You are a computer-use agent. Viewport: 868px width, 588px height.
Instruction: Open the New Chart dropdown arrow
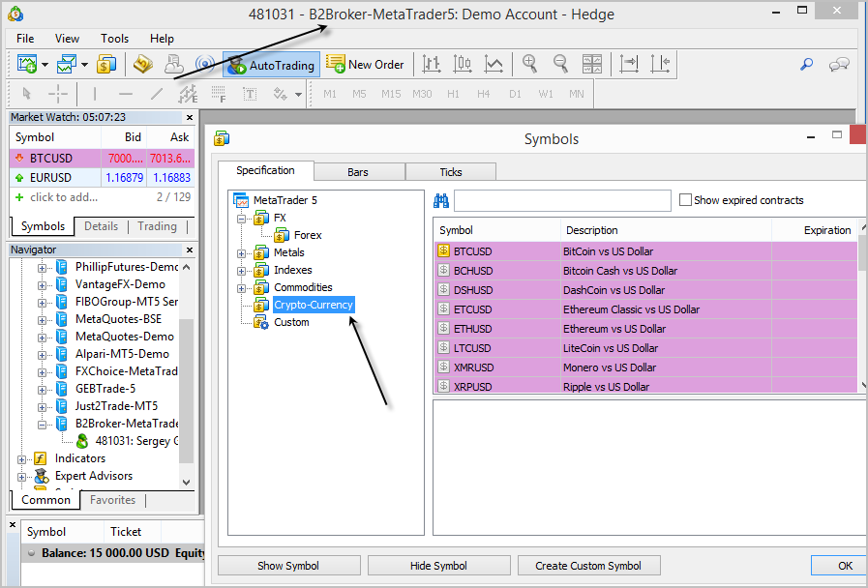[x=45, y=65]
